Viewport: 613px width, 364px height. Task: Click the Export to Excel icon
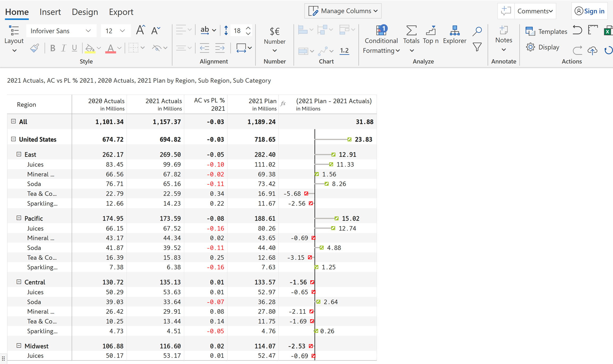(x=608, y=31)
